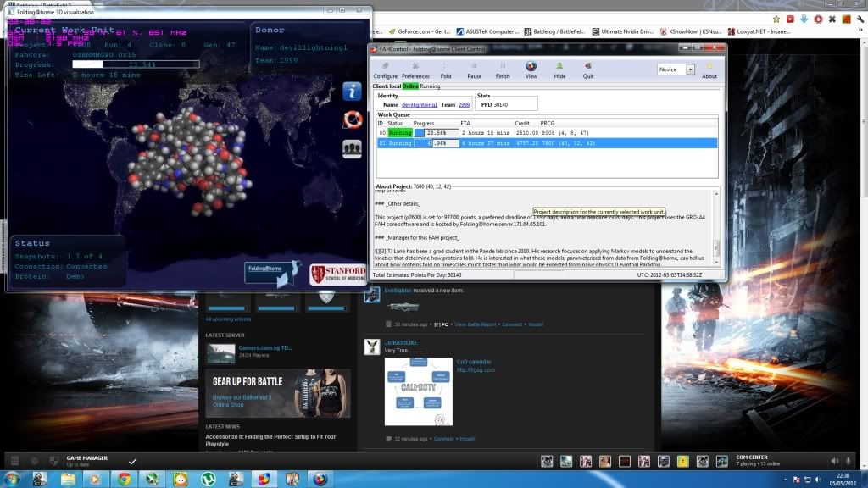This screenshot has width=868, height=488.
Task: Click the devillightning1 name link
Action: tap(420, 104)
